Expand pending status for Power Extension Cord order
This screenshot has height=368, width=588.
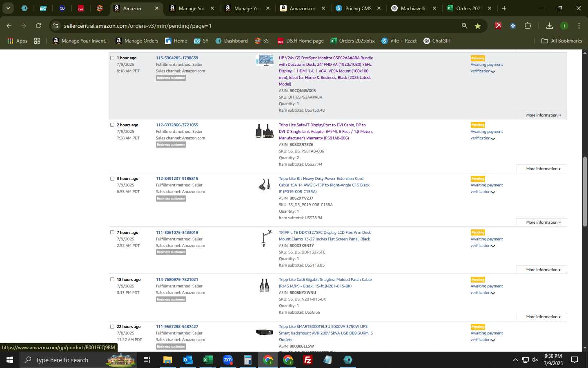[493, 192]
